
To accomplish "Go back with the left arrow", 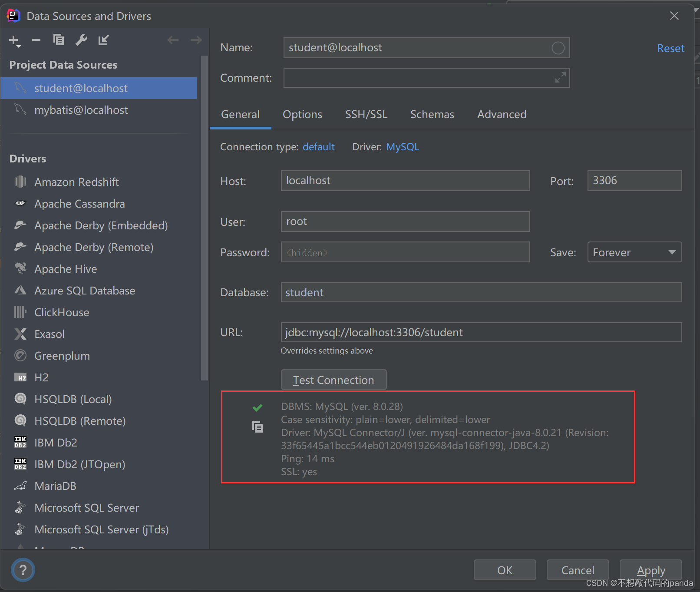I will tap(173, 40).
